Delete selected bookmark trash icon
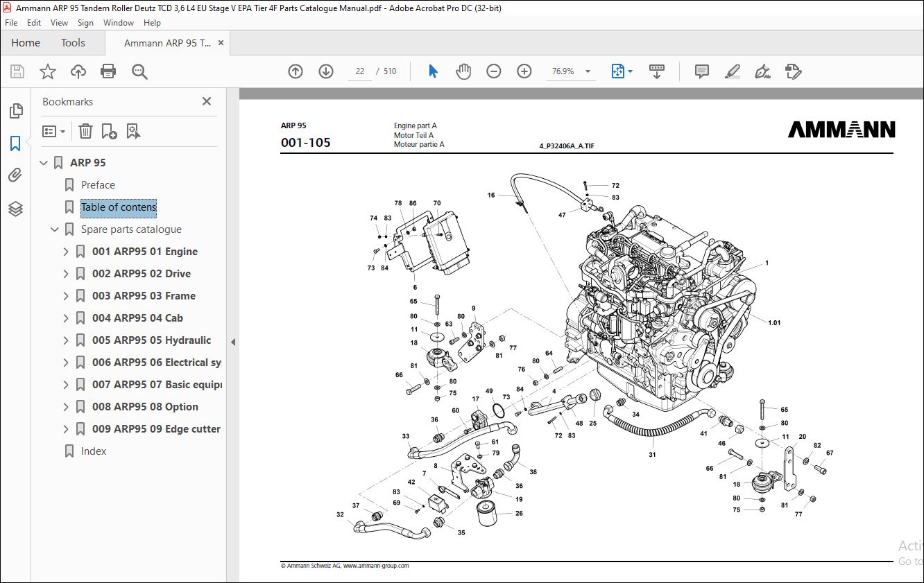Image resolution: width=924 pixels, height=583 pixels. click(85, 131)
